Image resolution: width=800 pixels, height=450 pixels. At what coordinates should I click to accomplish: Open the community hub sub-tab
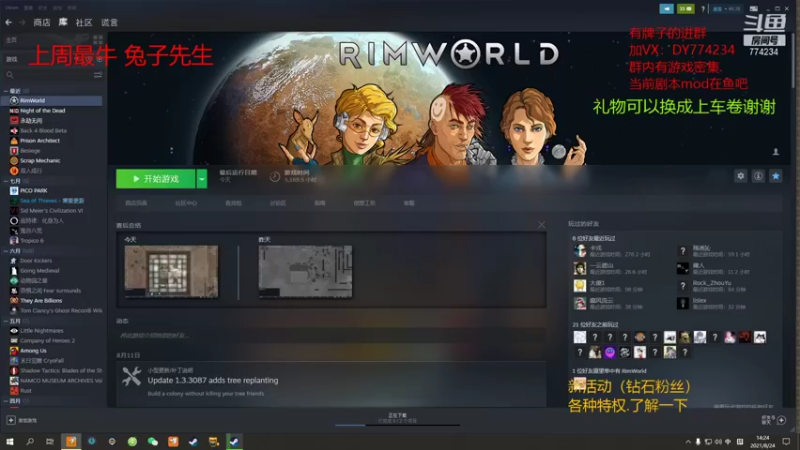pos(186,203)
